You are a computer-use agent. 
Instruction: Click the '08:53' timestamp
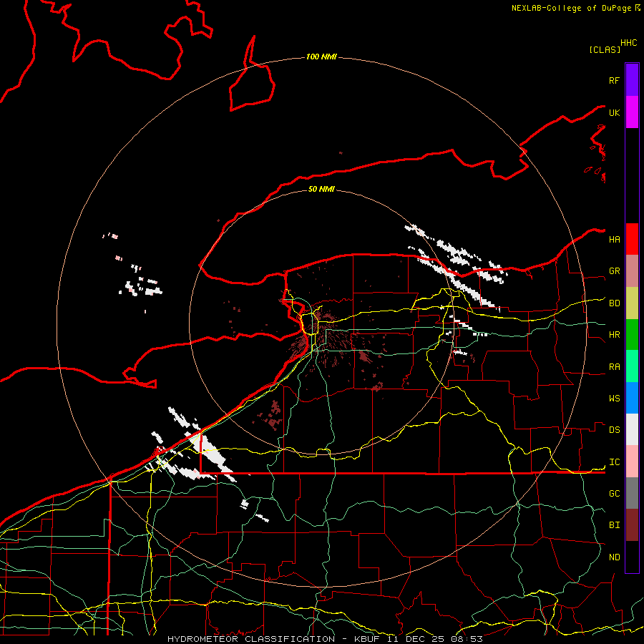click(x=467, y=639)
